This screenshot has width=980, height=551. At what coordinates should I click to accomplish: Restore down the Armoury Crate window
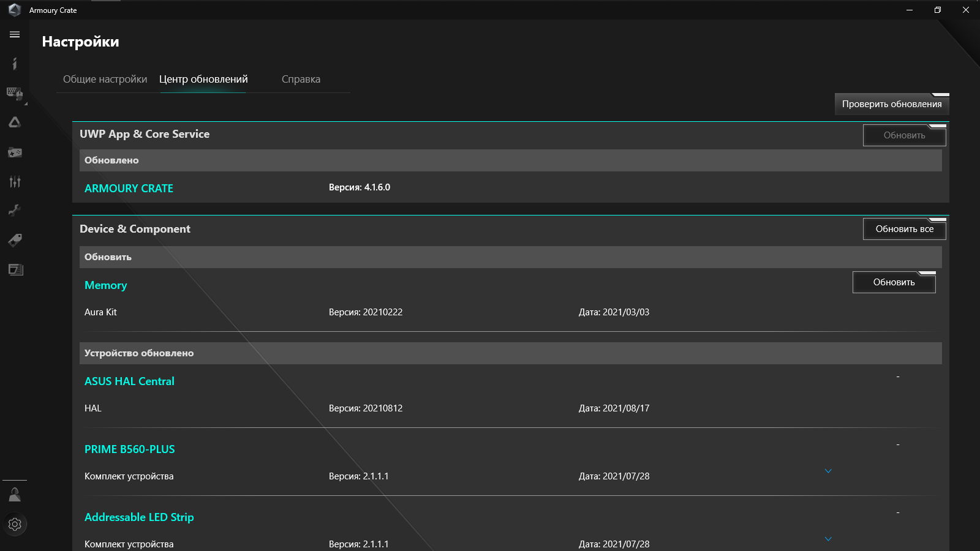(x=938, y=10)
